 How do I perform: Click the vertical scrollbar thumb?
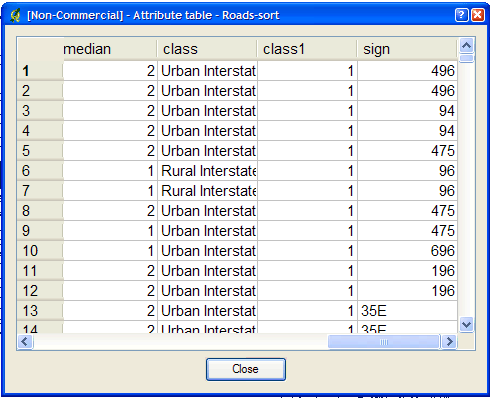(x=466, y=58)
